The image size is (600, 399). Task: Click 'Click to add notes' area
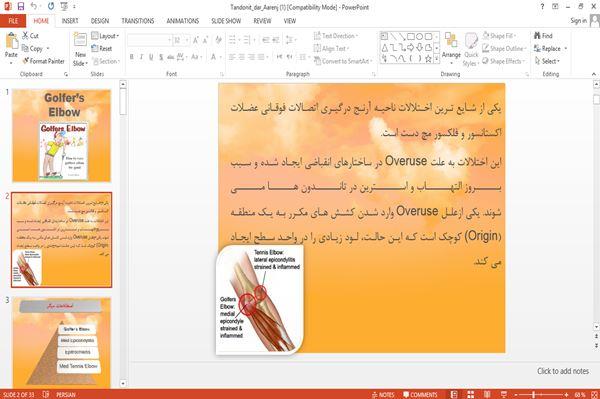(x=562, y=371)
